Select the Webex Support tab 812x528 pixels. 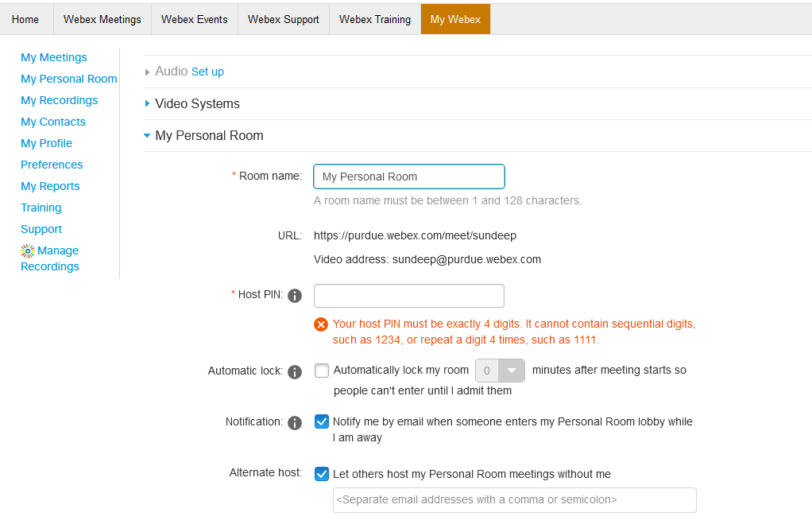(284, 19)
